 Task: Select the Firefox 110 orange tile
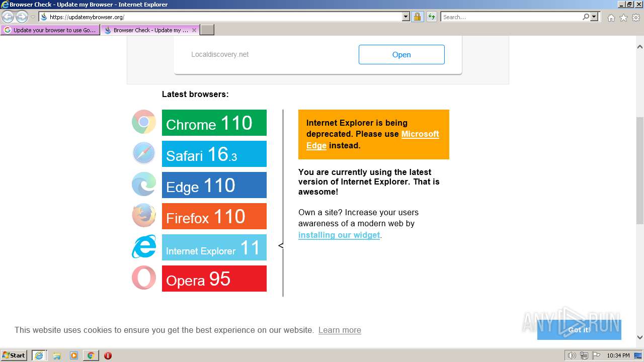(x=214, y=216)
